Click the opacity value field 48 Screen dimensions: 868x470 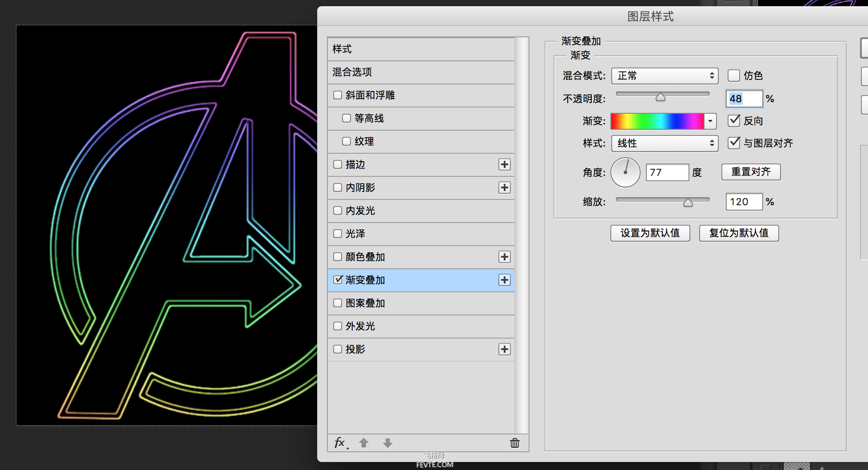[744, 99]
